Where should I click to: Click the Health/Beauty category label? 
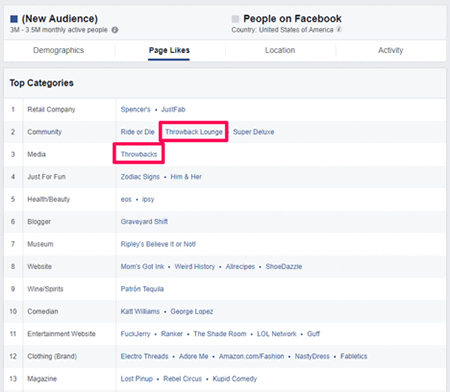point(48,199)
